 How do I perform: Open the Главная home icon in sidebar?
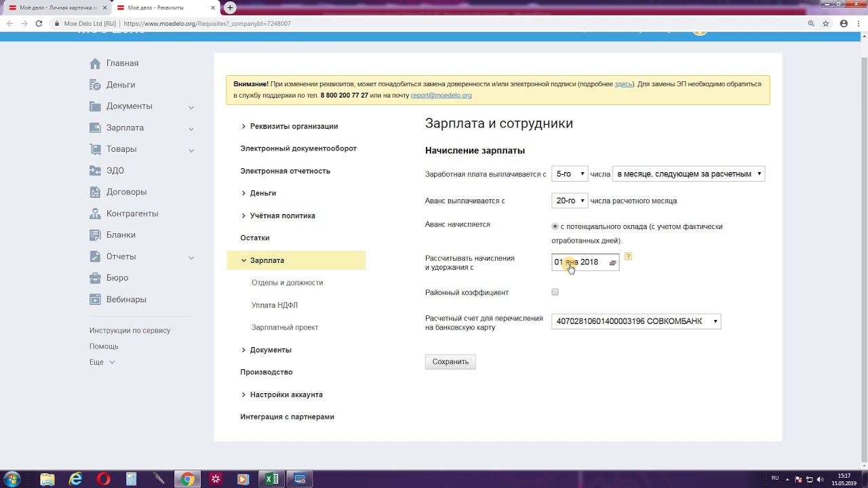coord(95,63)
